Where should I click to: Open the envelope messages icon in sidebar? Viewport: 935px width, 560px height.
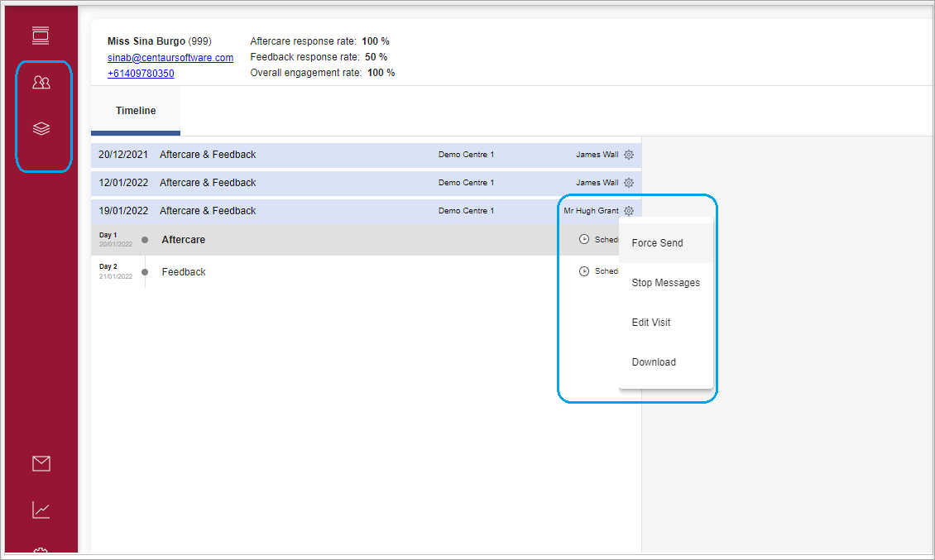click(41, 463)
